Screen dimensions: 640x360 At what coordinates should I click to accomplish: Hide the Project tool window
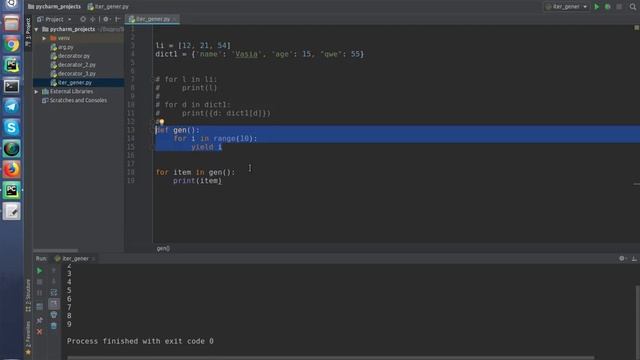[117, 19]
